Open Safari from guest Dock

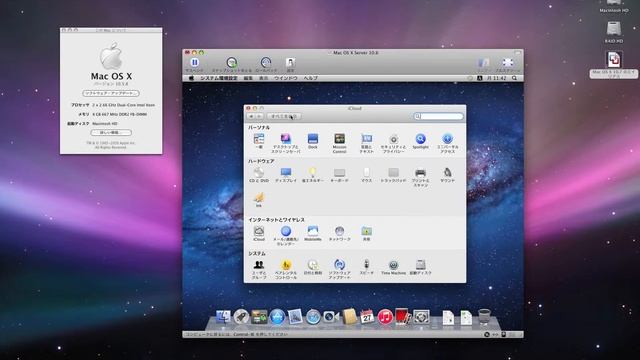tap(313, 317)
